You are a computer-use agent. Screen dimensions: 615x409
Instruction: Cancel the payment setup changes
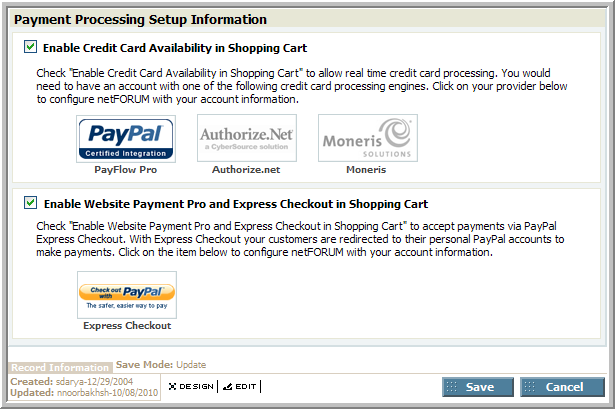click(562, 387)
